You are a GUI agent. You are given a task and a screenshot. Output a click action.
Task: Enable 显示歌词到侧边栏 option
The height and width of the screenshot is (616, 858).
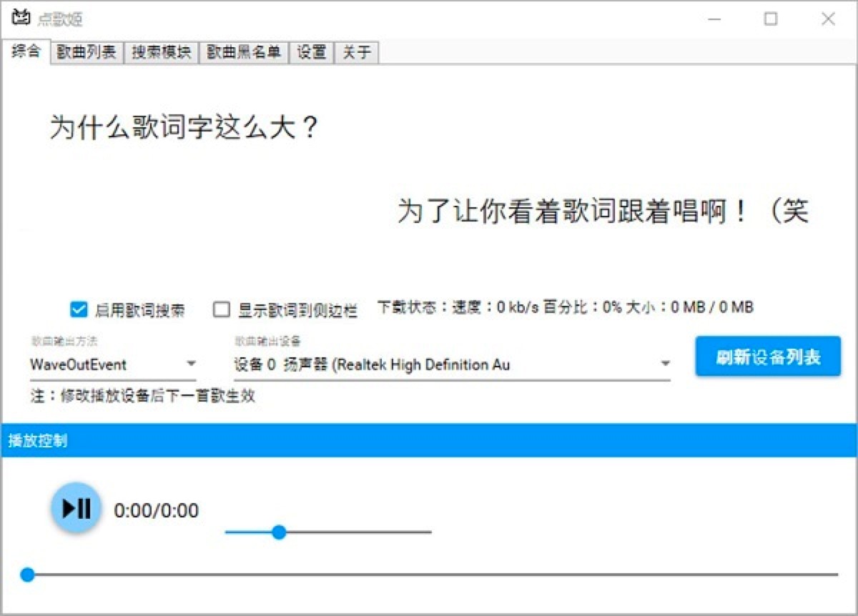pyautogui.click(x=222, y=309)
